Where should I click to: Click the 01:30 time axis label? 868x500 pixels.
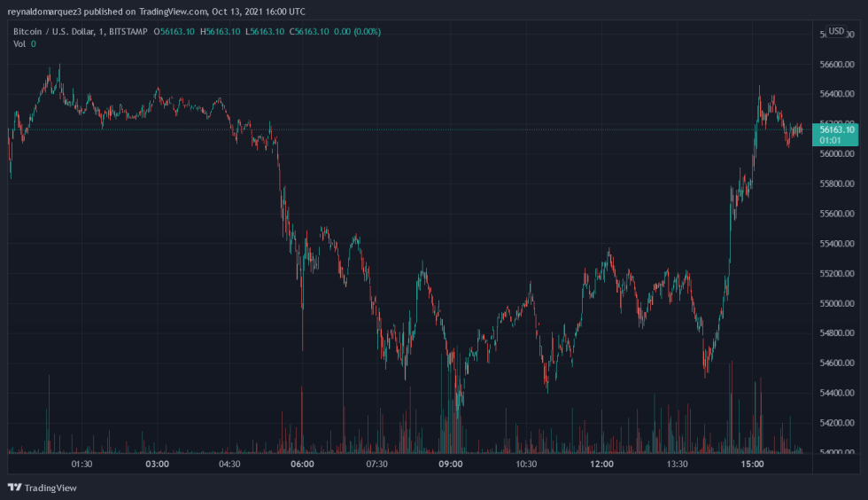click(81, 464)
